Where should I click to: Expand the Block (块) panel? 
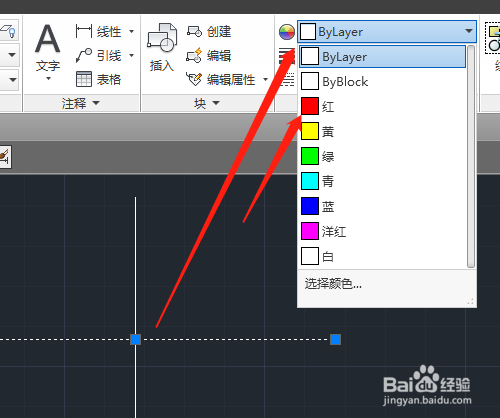point(207,103)
